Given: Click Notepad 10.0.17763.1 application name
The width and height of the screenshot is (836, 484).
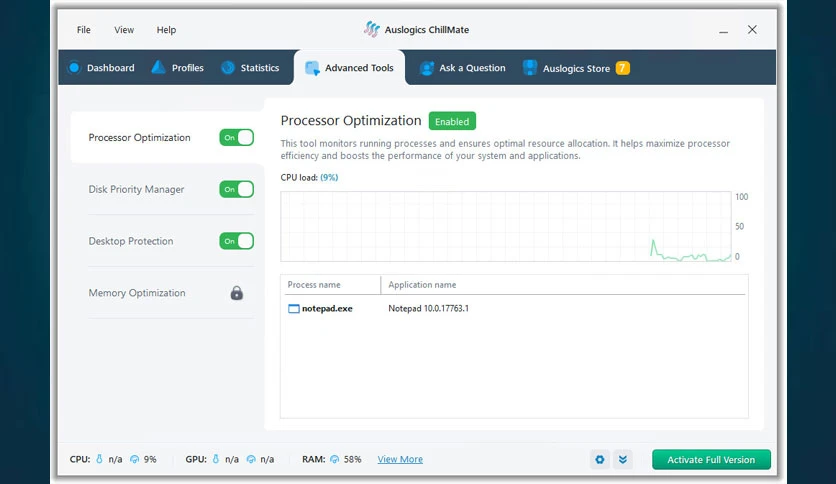Looking at the screenshot, I should point(429,309).
